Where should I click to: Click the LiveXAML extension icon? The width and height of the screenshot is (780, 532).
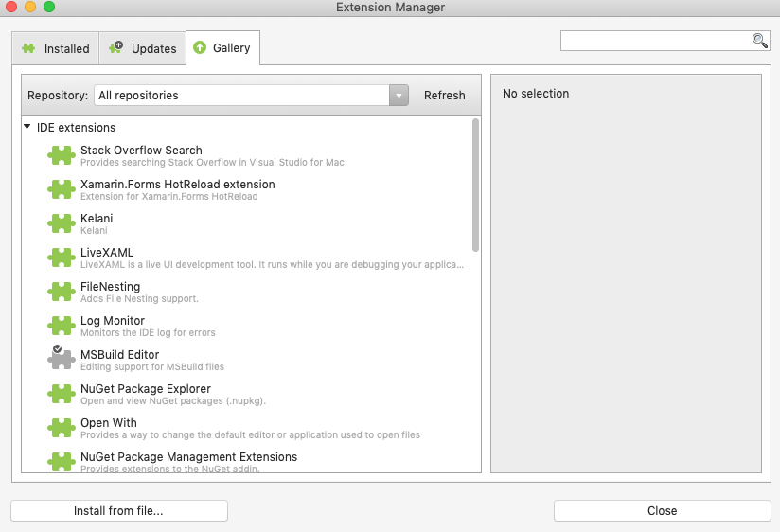pos(62,258)
